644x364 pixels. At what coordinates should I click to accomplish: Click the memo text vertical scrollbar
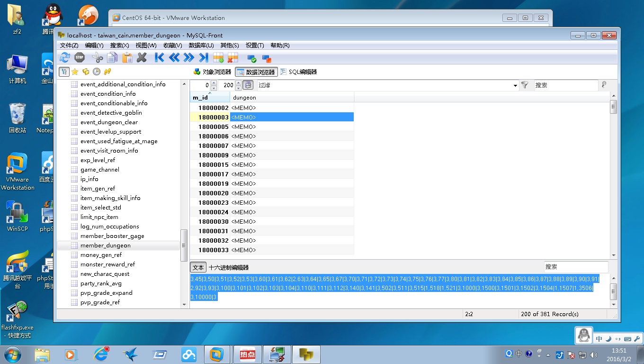coord(614,291)
